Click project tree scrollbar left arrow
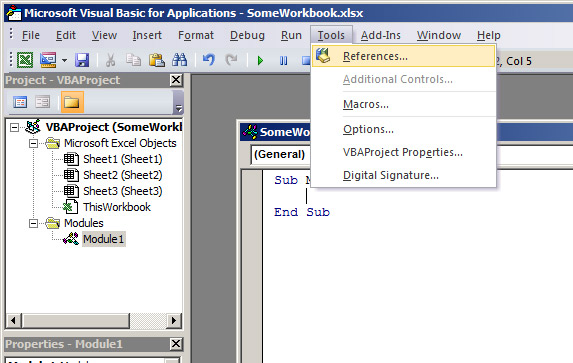This screenshot has height=363, width=573. click(x=14, y=321)
